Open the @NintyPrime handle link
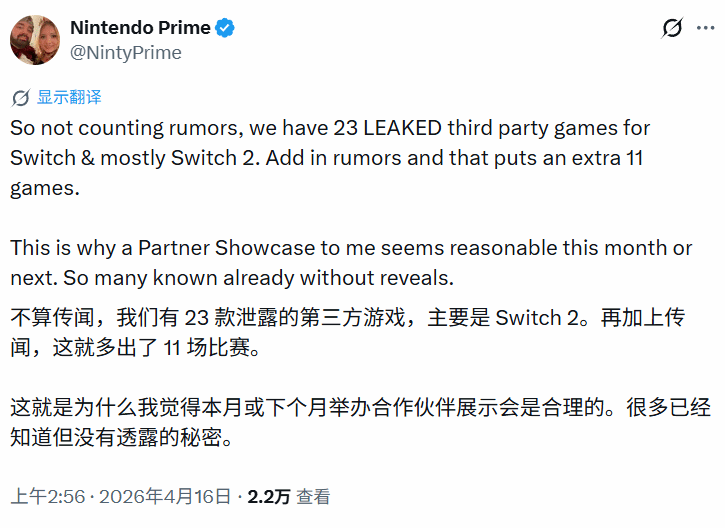 (125, 52)
